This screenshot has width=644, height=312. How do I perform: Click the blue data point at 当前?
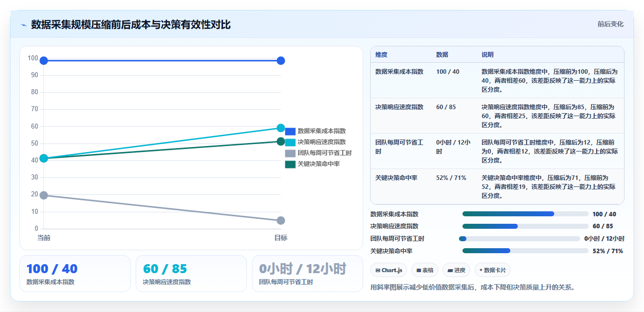(44, 61)
